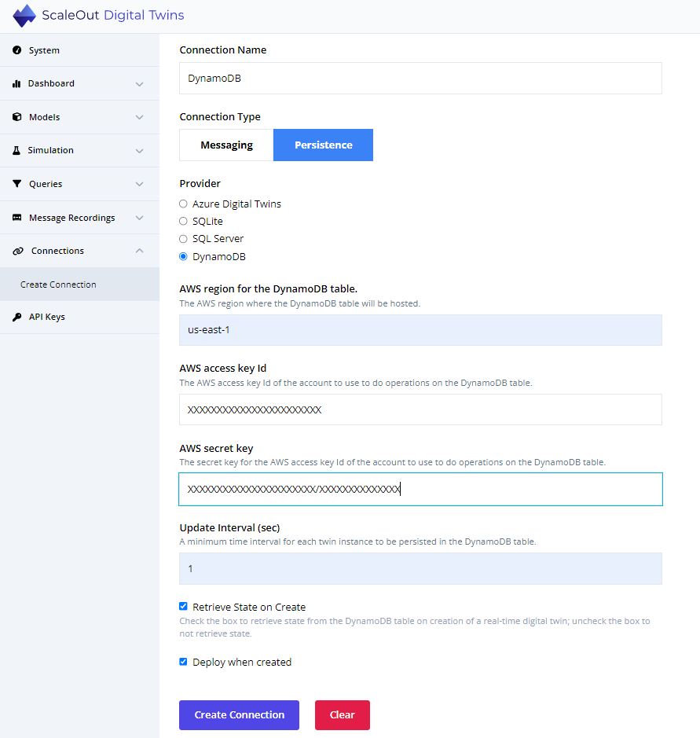Expand the Simulation menu chevron
Image resolution: width=700 pixels, height=738 pixels.
[139, 151]
